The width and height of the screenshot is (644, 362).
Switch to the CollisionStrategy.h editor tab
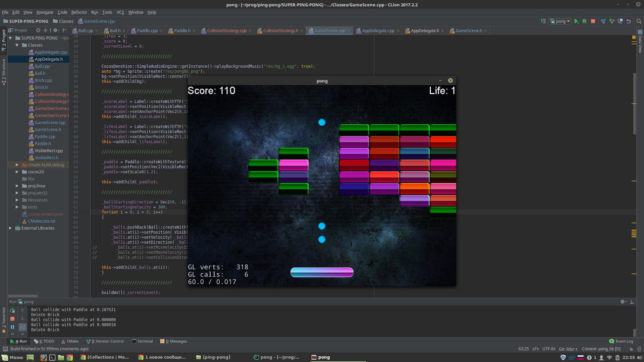tap(280, 31)
